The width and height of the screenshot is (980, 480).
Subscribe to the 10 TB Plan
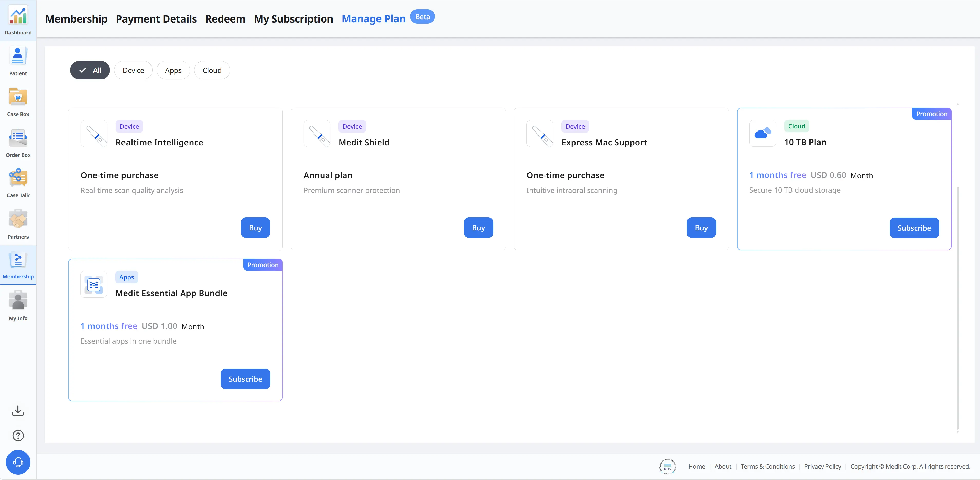pyautogui.click(x=914, y=228)
